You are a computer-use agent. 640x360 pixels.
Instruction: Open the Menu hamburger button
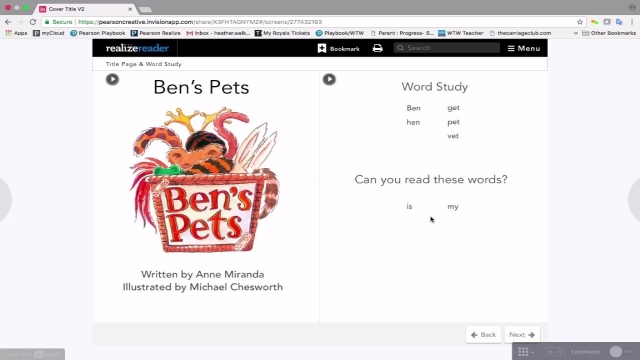point(524,48)
